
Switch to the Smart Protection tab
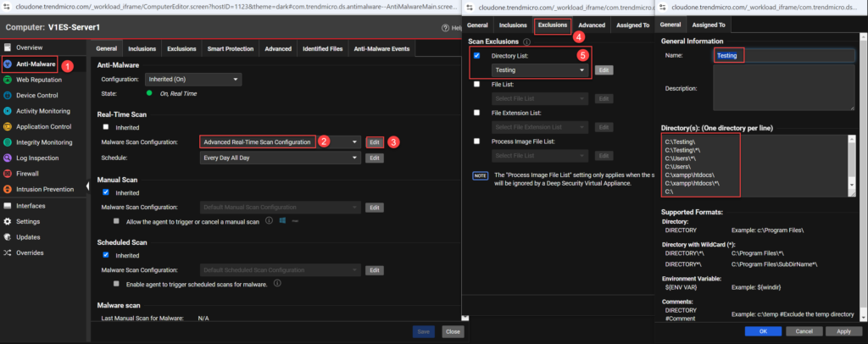point(231,48)
